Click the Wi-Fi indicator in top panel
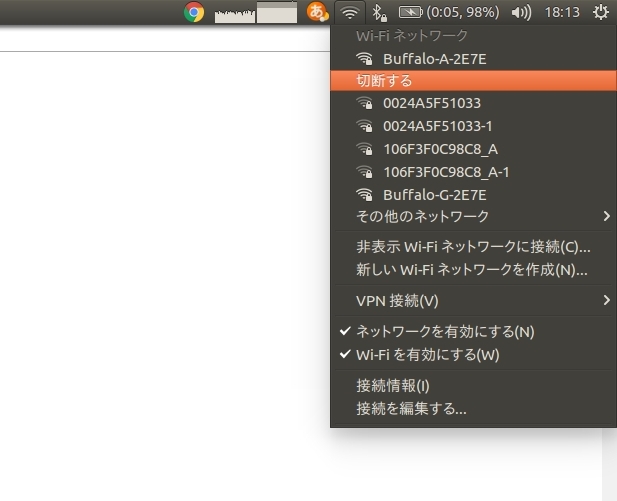The height and width of the screenshot is (501, 617). (x=349, y=13)
